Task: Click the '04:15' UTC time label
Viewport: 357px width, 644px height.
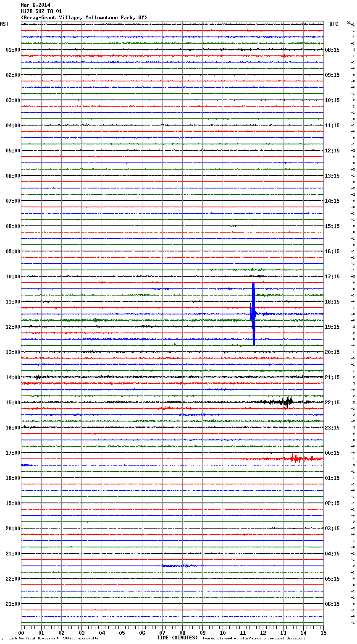Action: [332, 554]
